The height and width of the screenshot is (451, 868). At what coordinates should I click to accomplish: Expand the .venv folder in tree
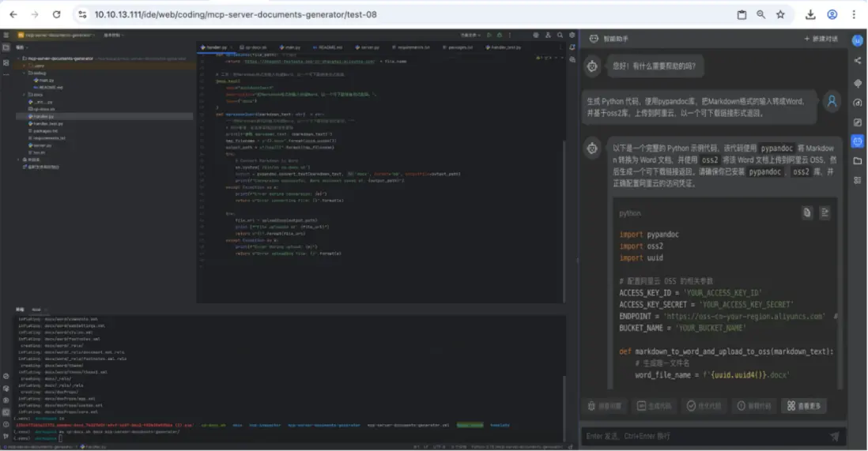pos(24,66)
